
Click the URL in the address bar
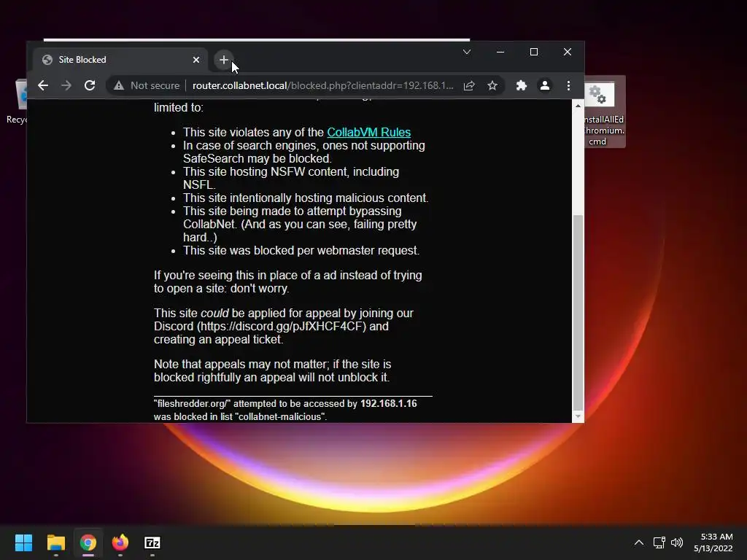coord(323,86)
